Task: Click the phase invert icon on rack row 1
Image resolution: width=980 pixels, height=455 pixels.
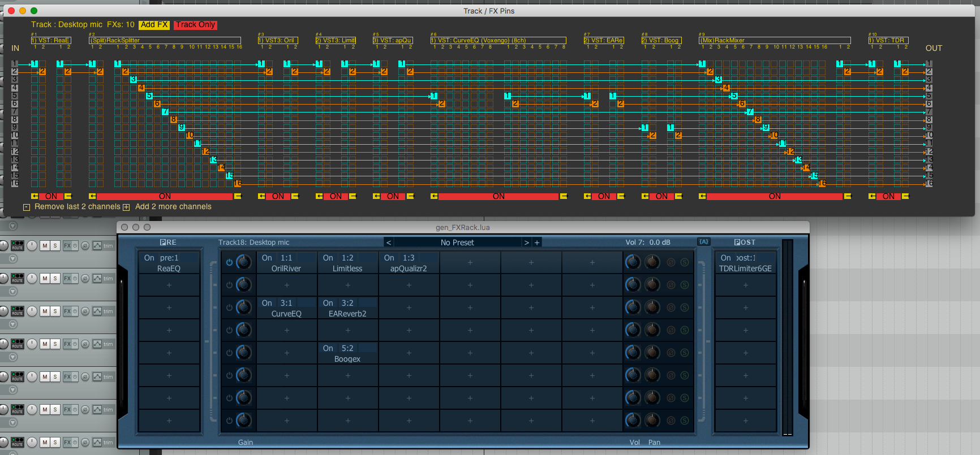Action: (x=671, y=262)
